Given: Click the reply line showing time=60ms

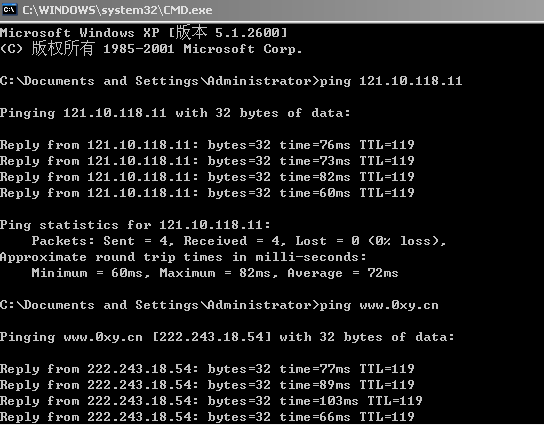Looking at the screenshot, I should coord(207,193).
